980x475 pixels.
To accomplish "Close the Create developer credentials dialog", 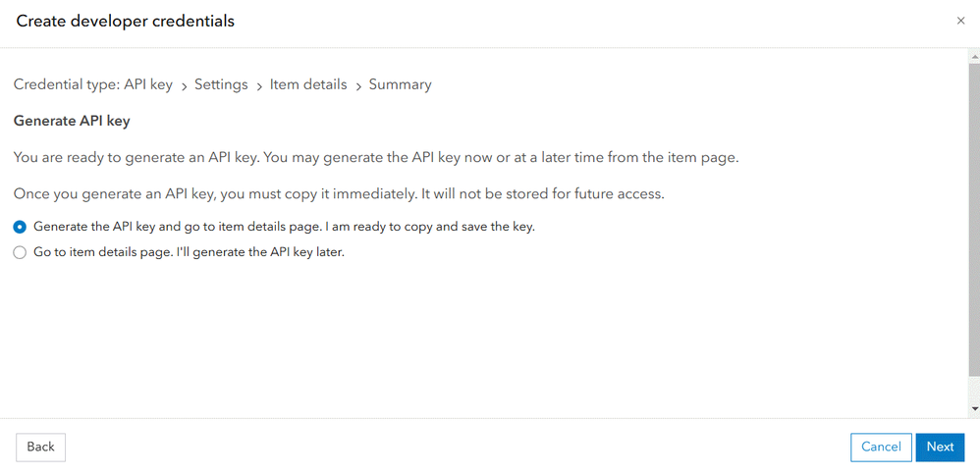I will tap(960, 21).
